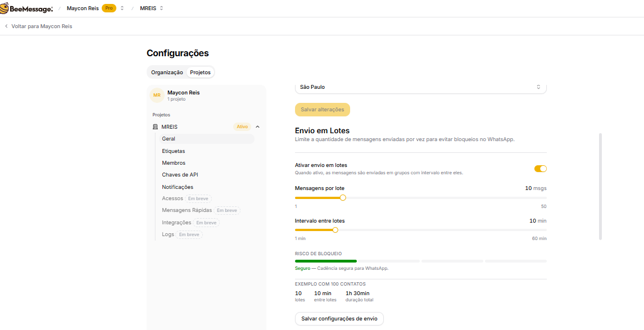This screenshot has height=330, width=644.
Task: Open the Geral settings section
Action: point(207,139)
